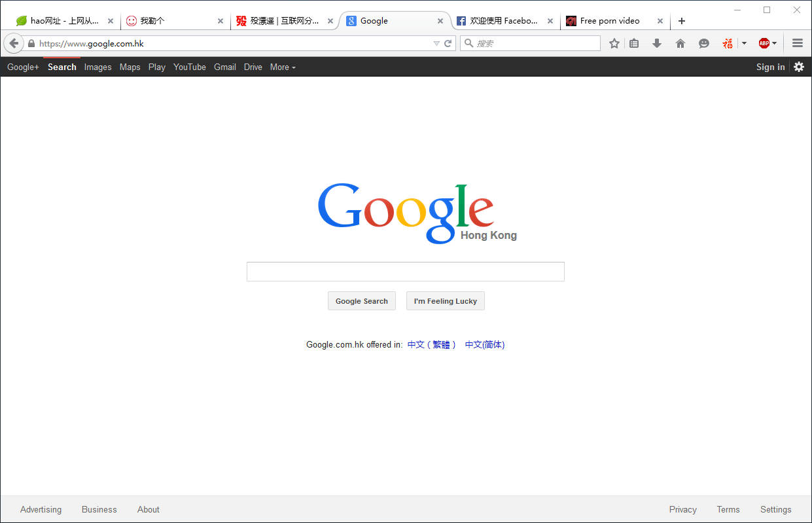Screen dimensions: 812x523
Task: Open a new tab with the plus button
Action: click(682, 21)
